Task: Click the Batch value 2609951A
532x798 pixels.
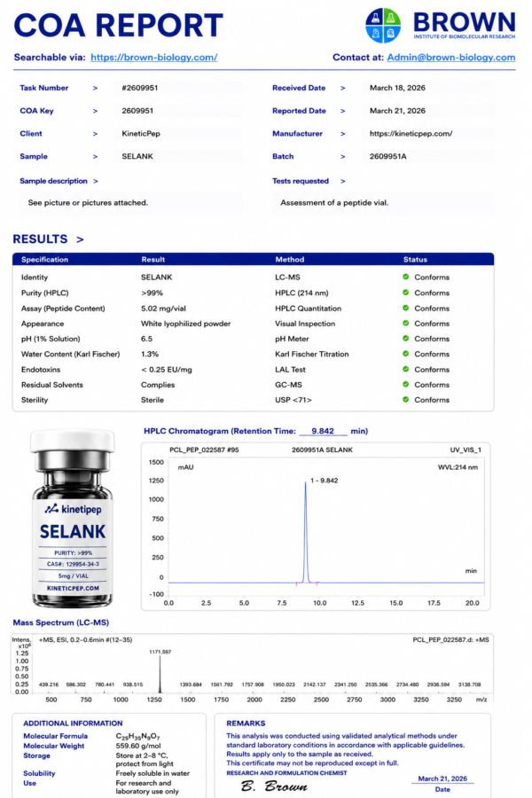Action: 388,157
